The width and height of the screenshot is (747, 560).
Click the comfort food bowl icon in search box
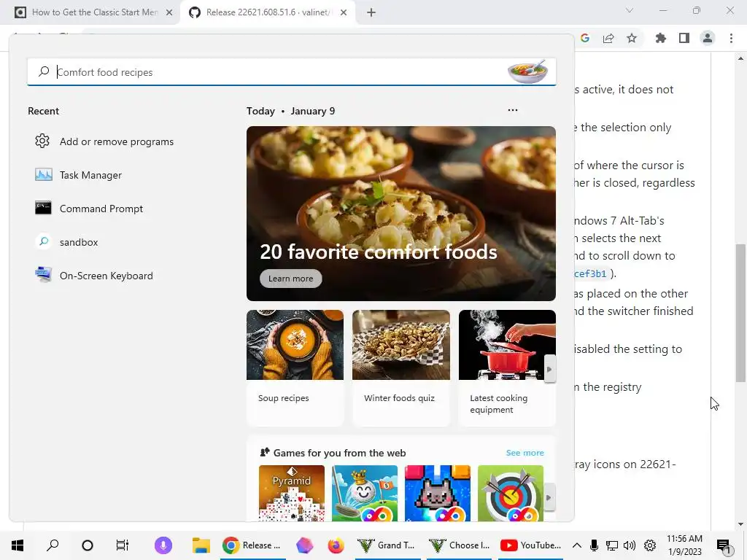528,72
